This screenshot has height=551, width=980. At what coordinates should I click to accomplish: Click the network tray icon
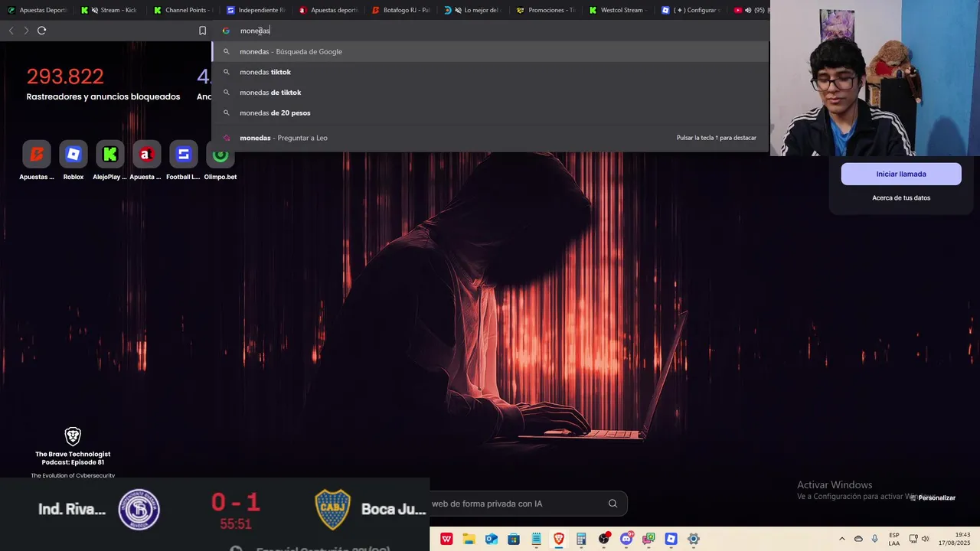[x=913, y=539]
